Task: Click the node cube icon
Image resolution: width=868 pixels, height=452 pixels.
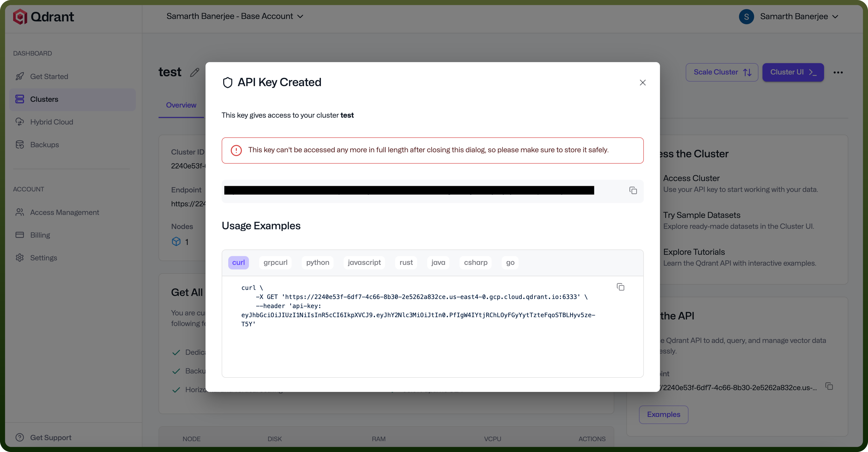Action: point(176,241)
